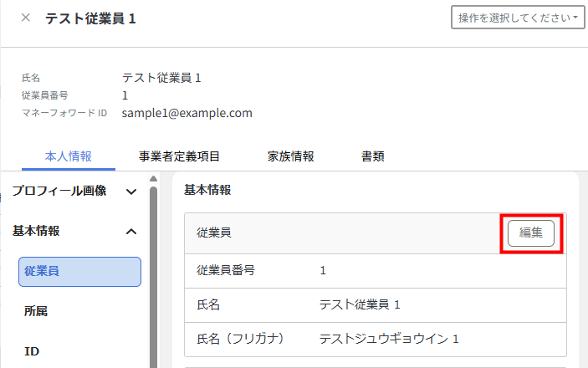Select 従業員 in the sidebar

[79, 271]
